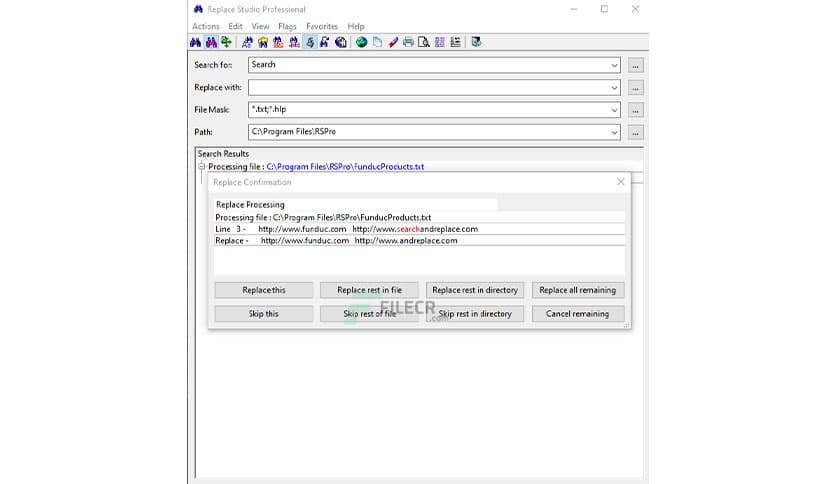Viewport: 836px width, 484px height.
Task: Click the Search Results heading
Action: point(223,154)
